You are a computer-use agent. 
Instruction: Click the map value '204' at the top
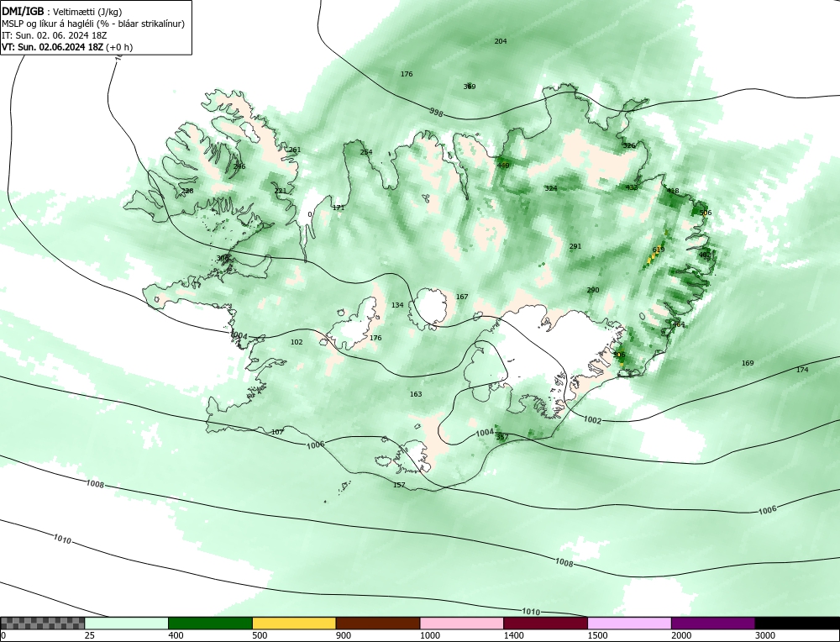(x=501, y=41)
